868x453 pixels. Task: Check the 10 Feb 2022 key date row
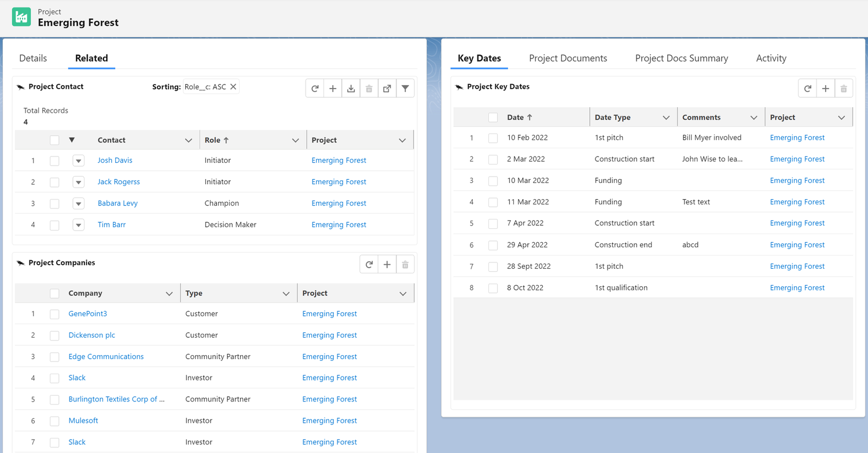coord(493,138)
